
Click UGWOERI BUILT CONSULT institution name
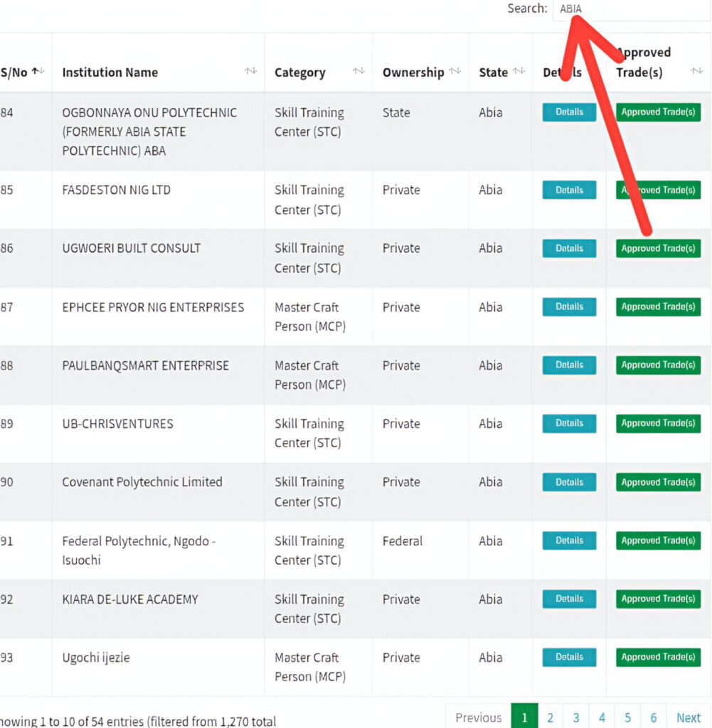pyautogui.click(x=132, y=248)
